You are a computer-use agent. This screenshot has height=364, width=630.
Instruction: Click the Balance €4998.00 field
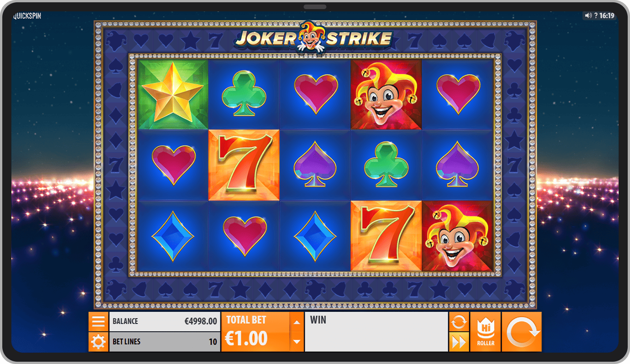click(x=165, y=322)
